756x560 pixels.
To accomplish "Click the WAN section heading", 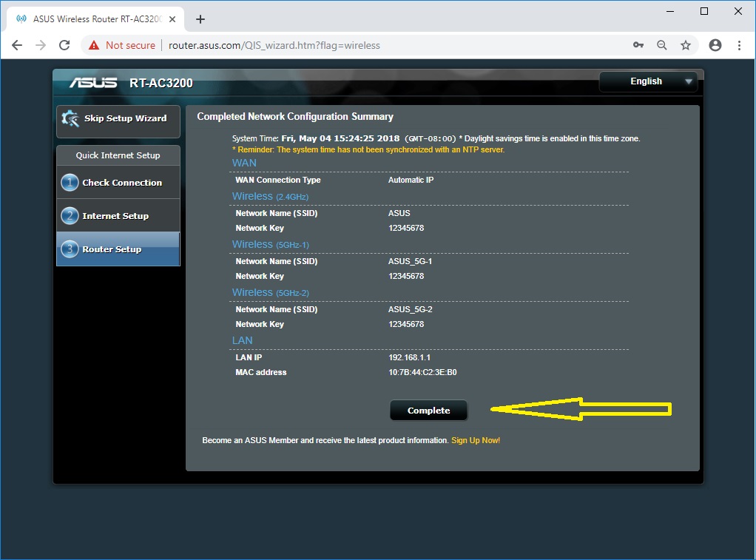I will pos(244,163).
